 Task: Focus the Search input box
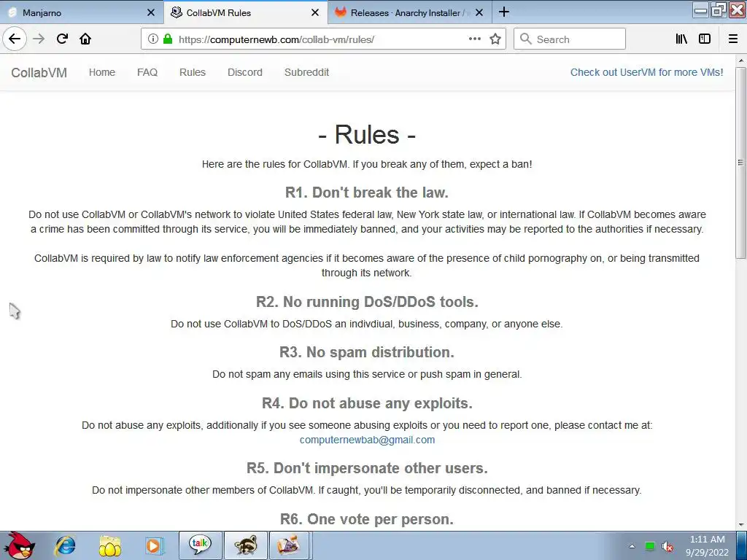click(569, 39)
